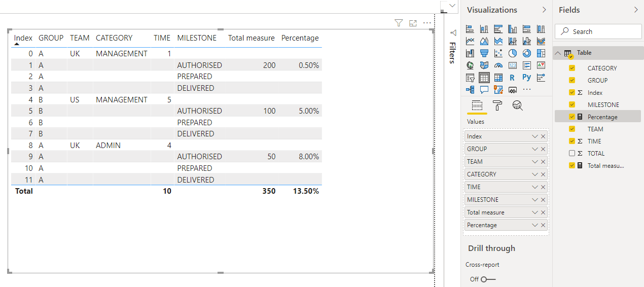Select the Scatter chart visual
Viewport: 644px width, 287px height.
click(x=498, y=53)
